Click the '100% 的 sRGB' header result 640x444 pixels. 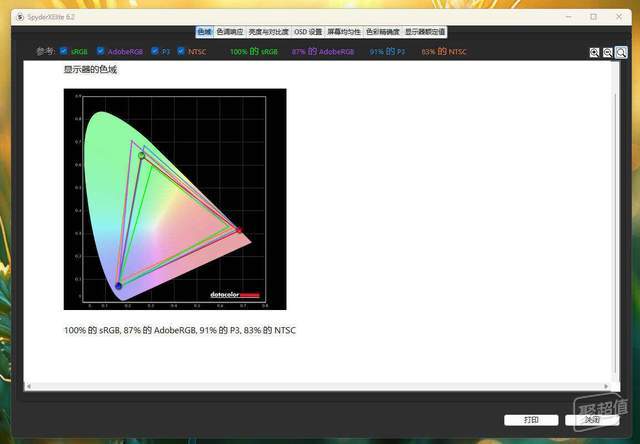coord(253,52)
